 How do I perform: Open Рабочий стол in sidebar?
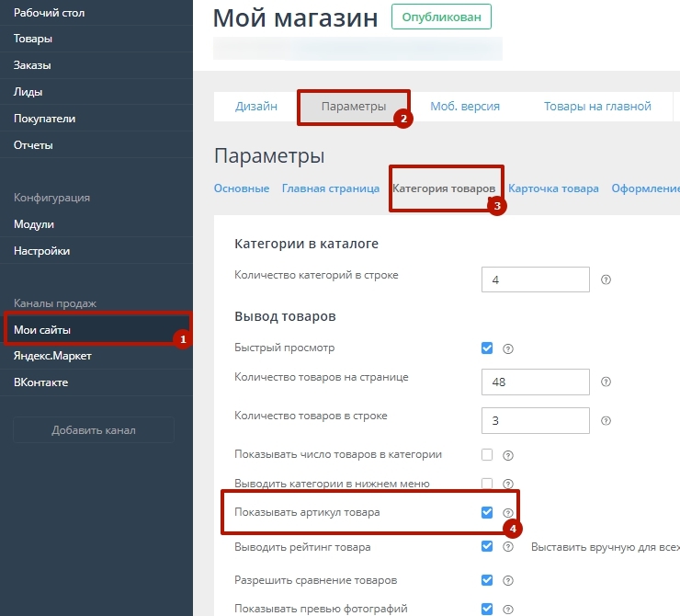96,13
